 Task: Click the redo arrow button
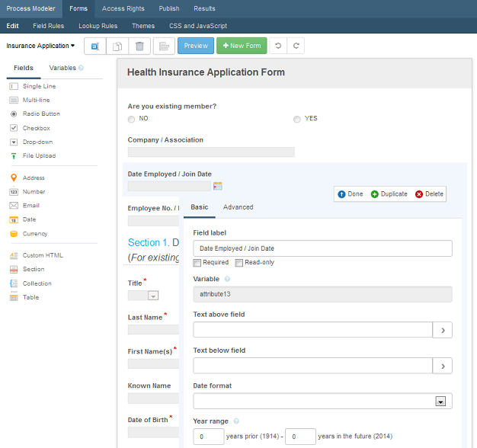(x=296, y=46)
